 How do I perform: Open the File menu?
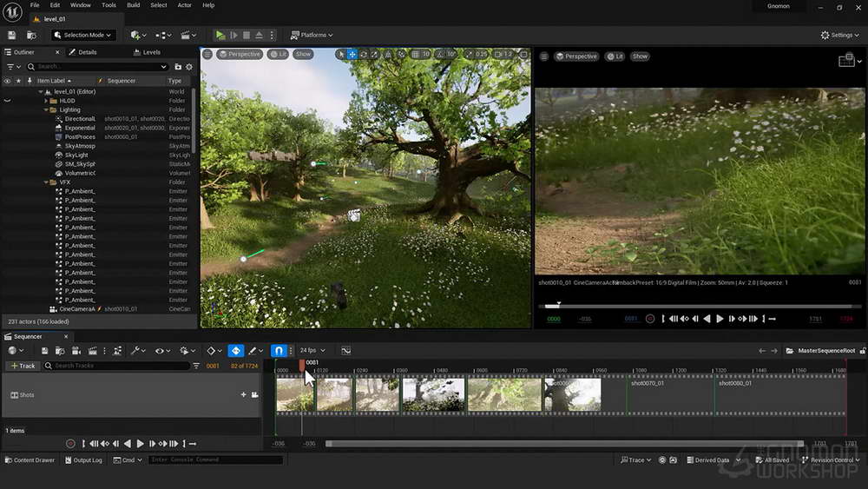(x=35, y=5)
